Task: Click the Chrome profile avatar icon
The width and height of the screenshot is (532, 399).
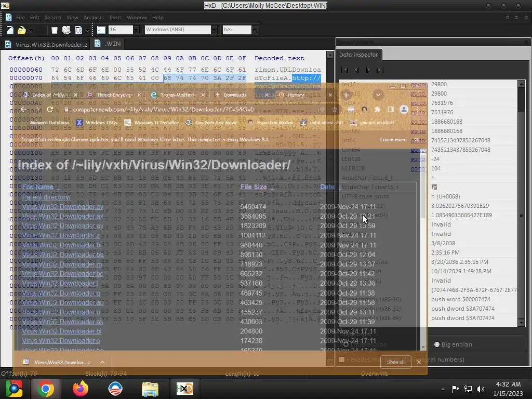Action: tap(404, 109)
